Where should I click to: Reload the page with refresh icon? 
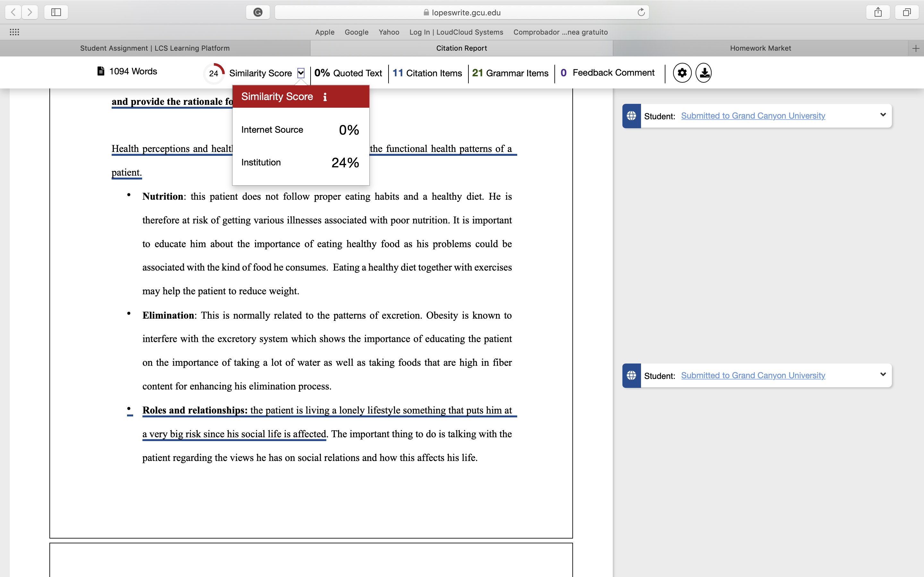point(641,12)
